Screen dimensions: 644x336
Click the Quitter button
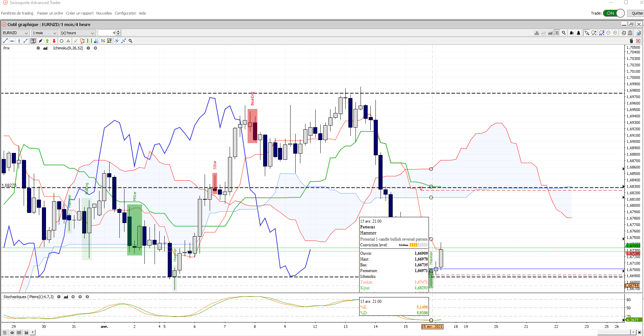(x=636, y=13)
